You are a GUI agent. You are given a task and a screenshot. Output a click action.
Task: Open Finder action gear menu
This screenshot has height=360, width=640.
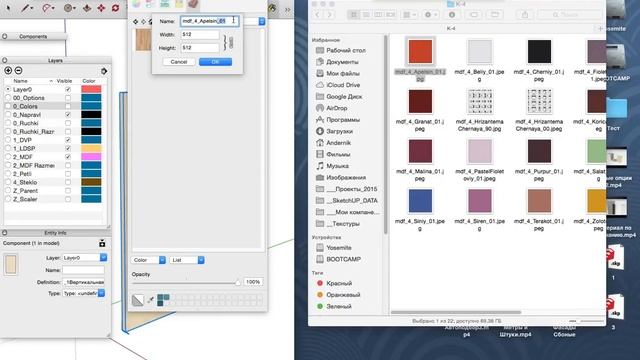[x=431, y=15]
